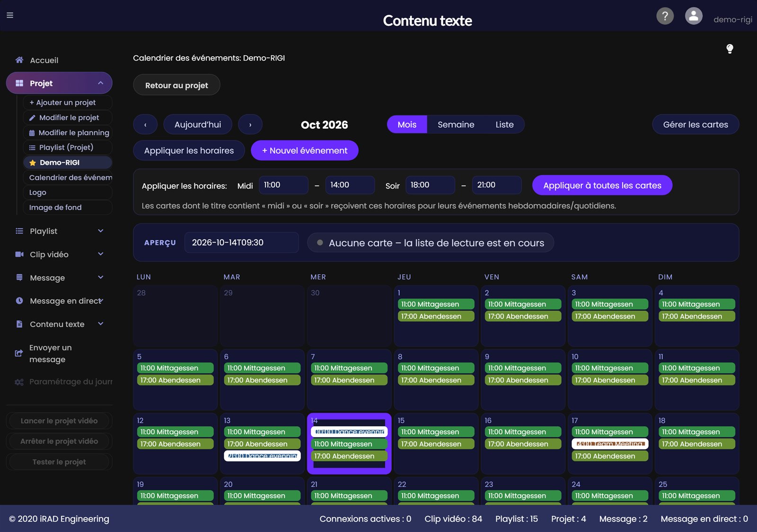The height and width of the screenshot is (532, 757).
Task: Click Appliquer à toutes les cartes
Action: (602, 185)
